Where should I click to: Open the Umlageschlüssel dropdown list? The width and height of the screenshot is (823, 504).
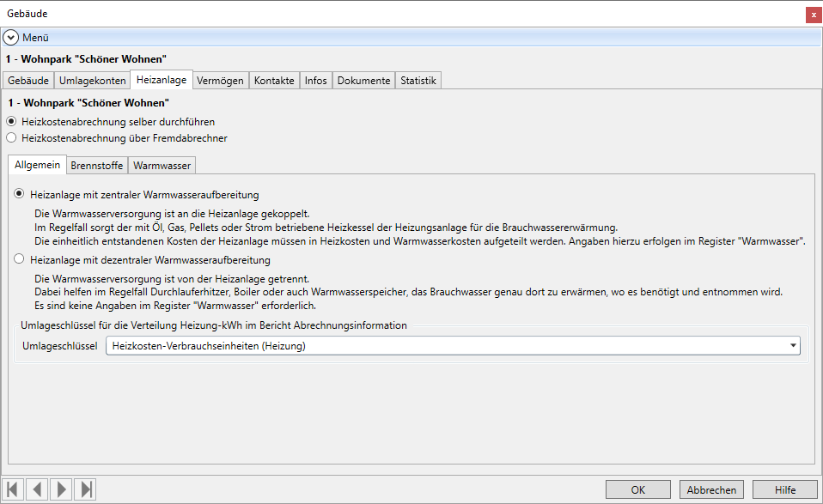pos(792,346)
